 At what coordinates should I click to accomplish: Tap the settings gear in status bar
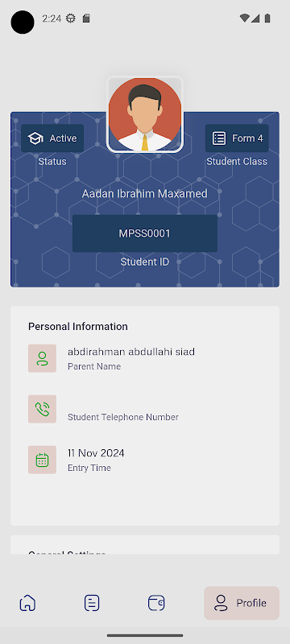click(x=71, y=18)
